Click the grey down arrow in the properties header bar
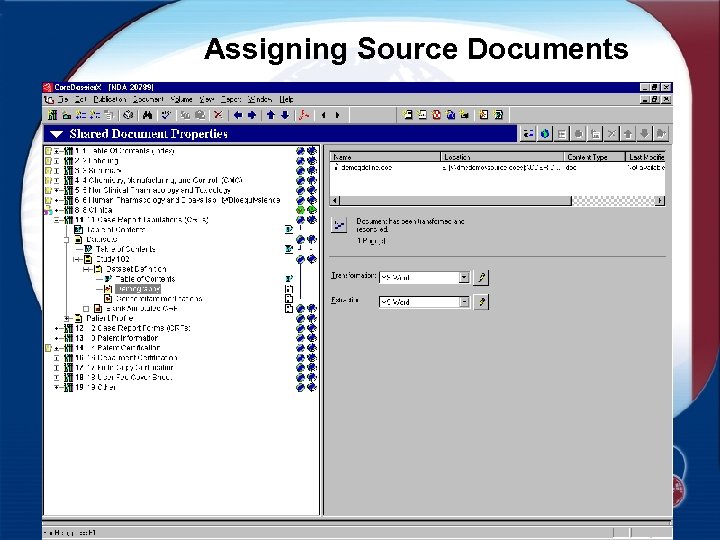 tap(644, 134)
